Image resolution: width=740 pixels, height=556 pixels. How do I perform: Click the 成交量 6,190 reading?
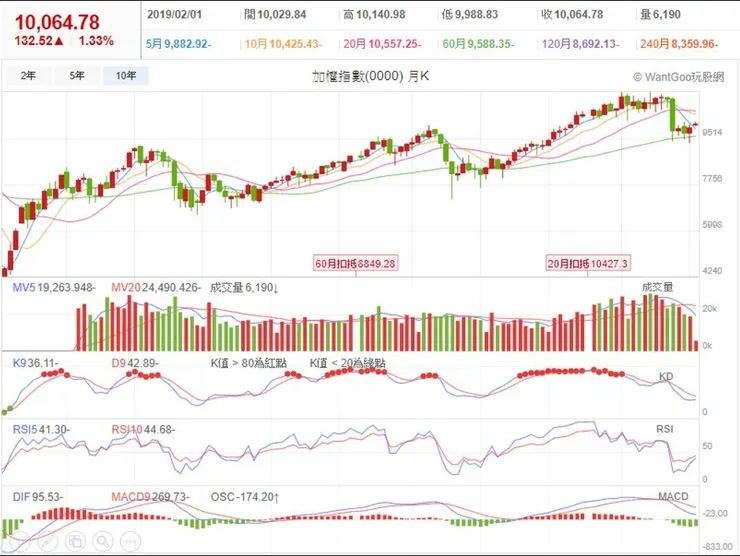(244, 287)
